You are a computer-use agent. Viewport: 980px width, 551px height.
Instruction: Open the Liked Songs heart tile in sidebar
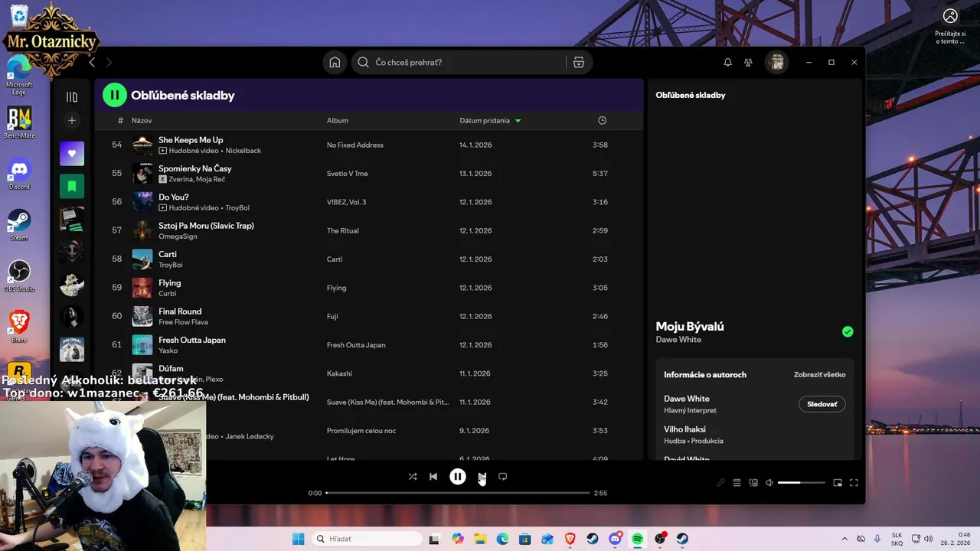point(72,153)
